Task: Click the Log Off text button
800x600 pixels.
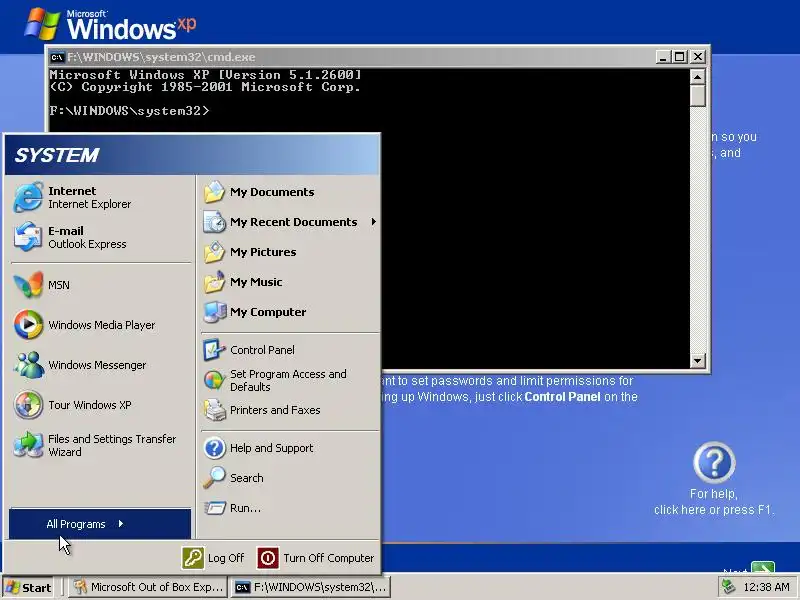Action: pyautogui.click(x=226, y=558)
